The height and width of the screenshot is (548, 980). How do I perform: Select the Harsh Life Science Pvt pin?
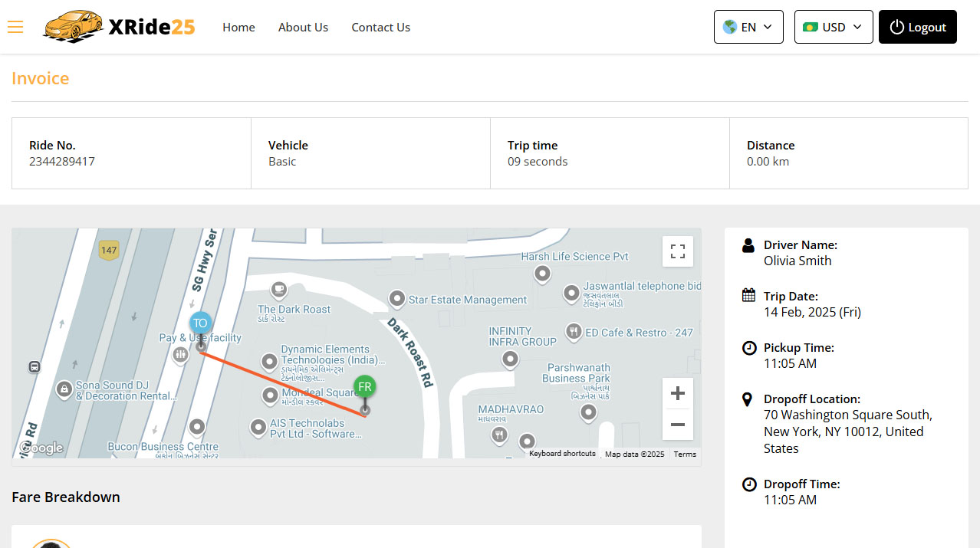click(543, 274)
